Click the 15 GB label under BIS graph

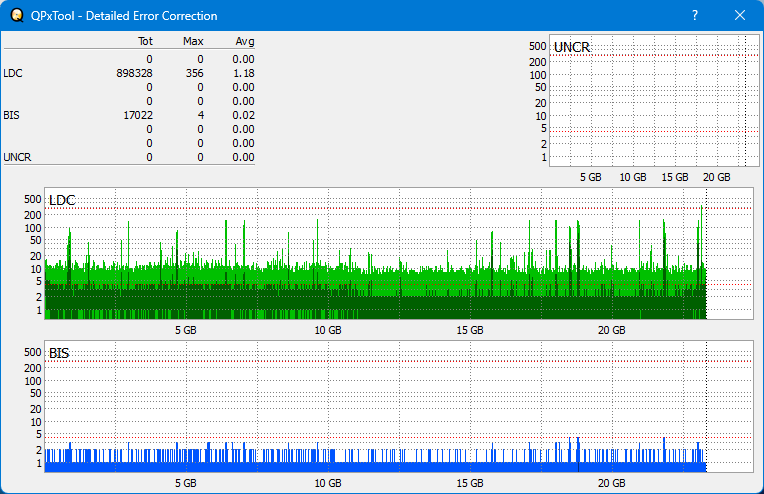tap(470, 483)
